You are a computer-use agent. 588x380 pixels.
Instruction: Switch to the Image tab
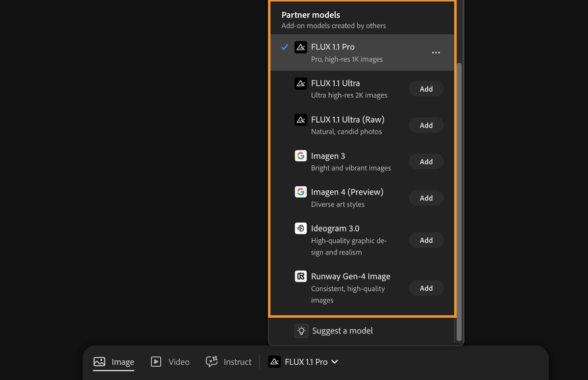tap(114, 362)
